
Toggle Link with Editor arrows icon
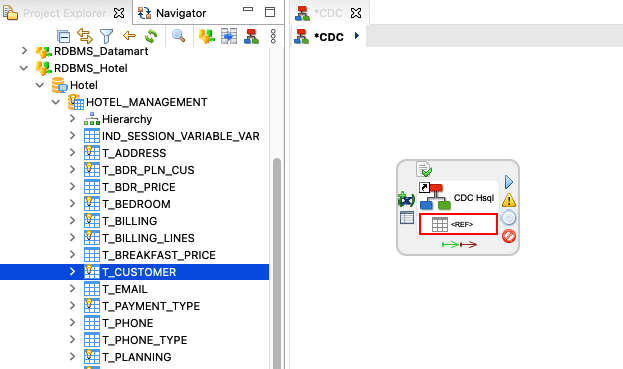(x=85, y=36)
